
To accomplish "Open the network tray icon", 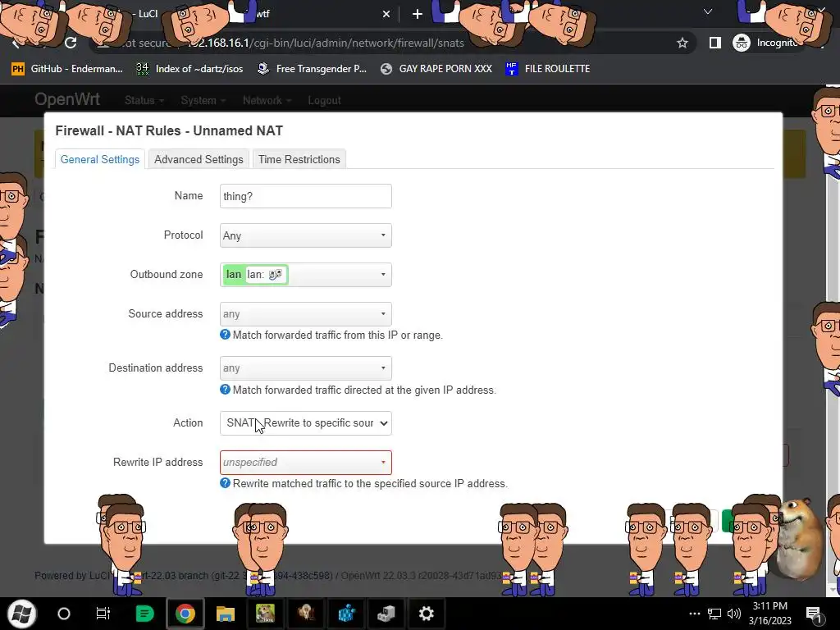I will coord(714,614).
